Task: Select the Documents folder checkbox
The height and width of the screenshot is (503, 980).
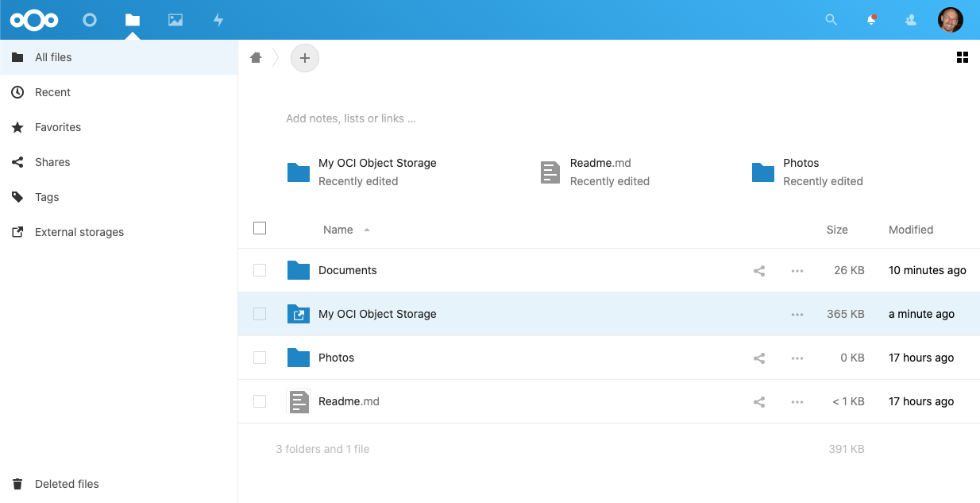Action: [x=260, y=270]
